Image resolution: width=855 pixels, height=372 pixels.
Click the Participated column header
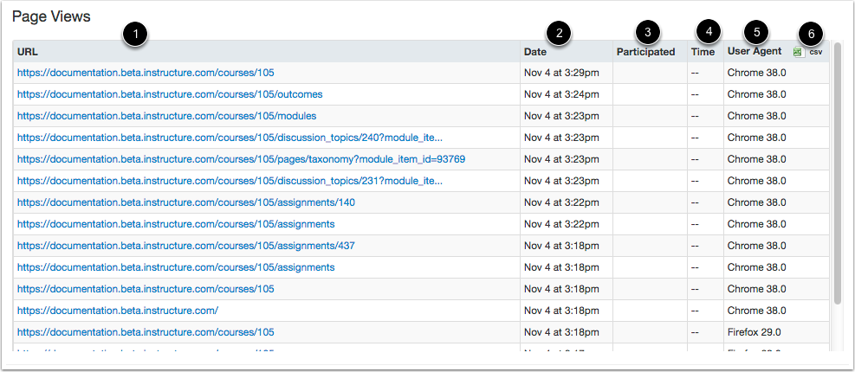coord(646,52)
